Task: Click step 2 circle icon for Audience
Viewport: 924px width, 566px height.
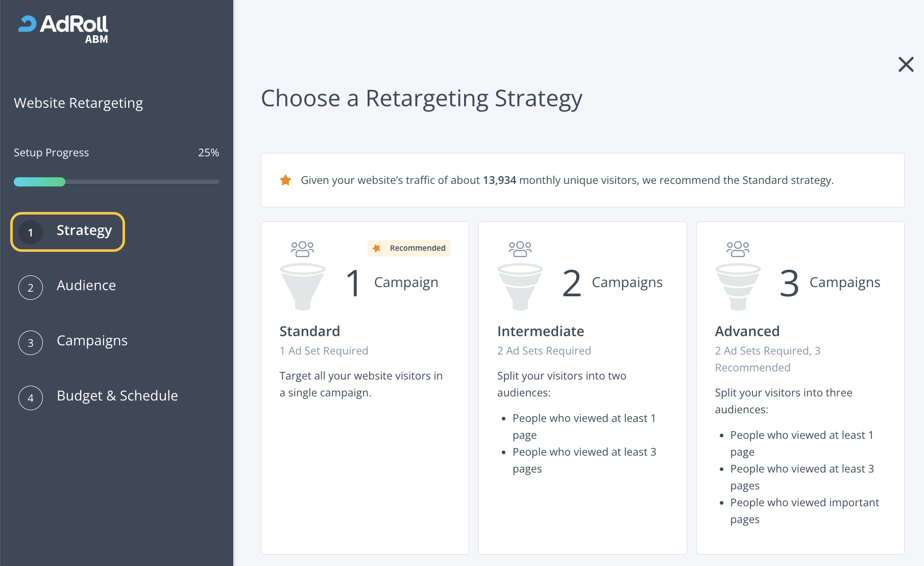Action: tap(31, 288)
